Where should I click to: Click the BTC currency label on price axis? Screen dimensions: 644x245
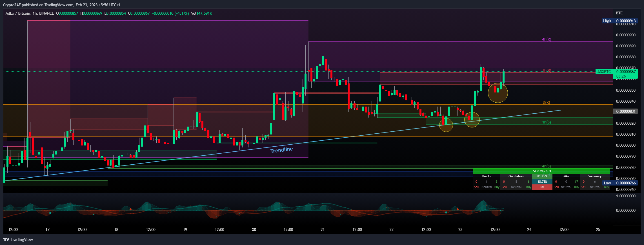coord(619,13)
